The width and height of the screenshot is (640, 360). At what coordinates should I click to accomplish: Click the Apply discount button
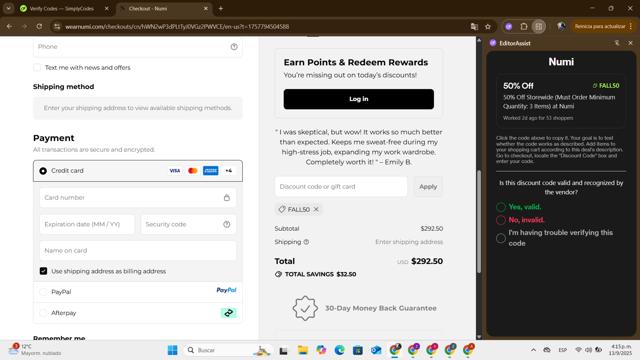[x=428, y=187]
